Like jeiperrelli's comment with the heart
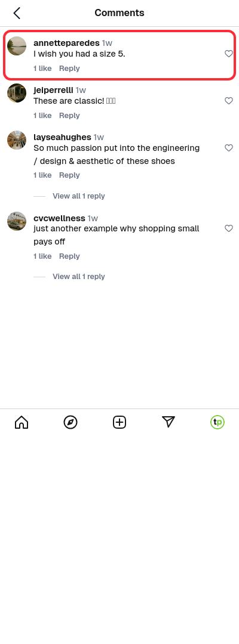 tap(229, 101)
